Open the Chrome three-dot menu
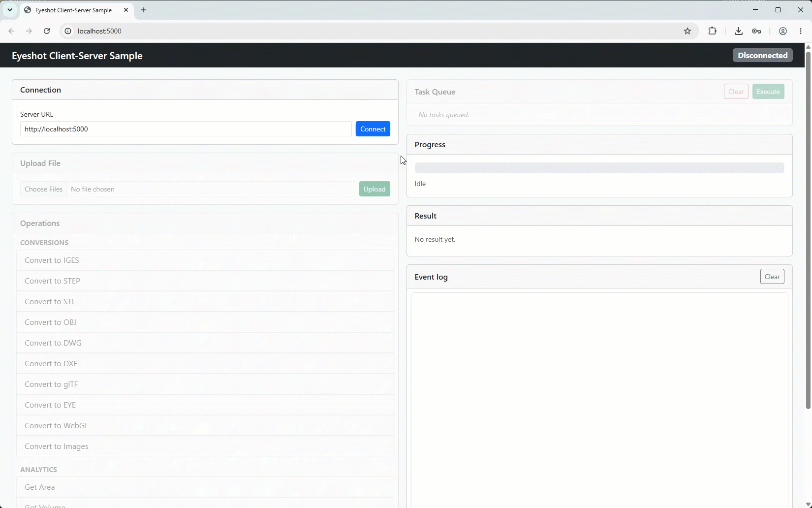This screenshot has height=508, width=812. 801,31
